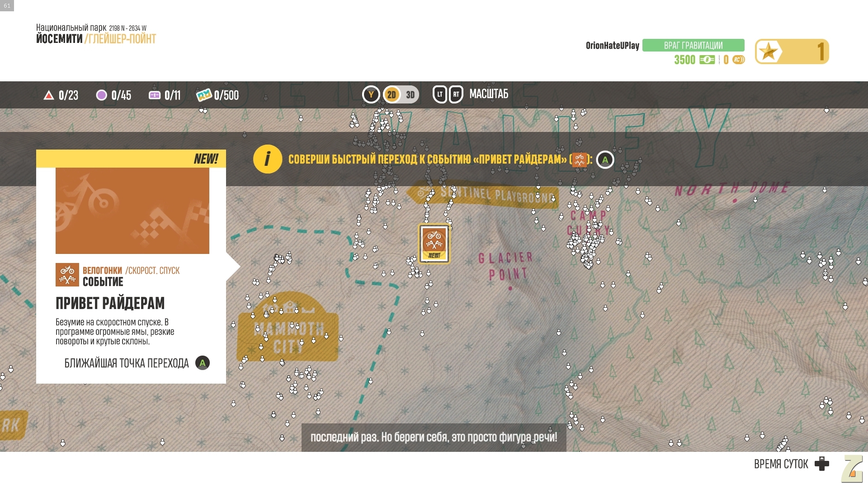Viewport: 868px width, 488px height.
Task: Select the 'Привет райдерам' event marker on the map
Action: 434,244
